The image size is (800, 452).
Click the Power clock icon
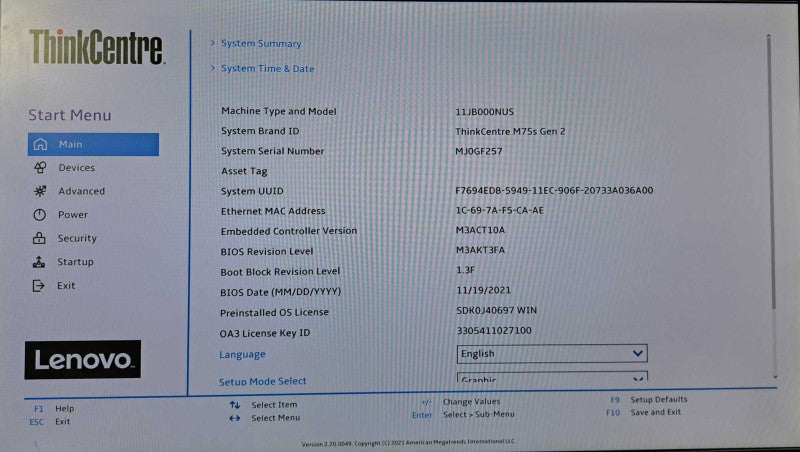pyautogui.click(x=39, y=215)
